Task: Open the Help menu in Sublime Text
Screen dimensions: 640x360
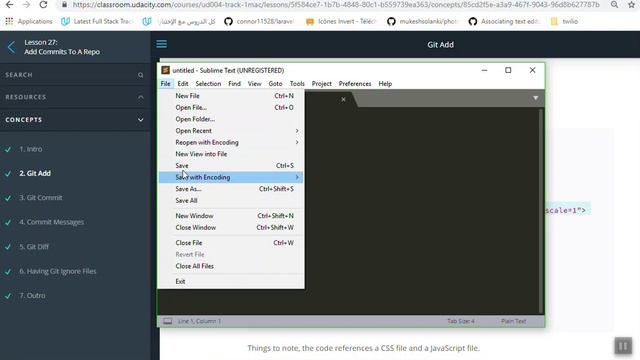Action: pyautogui.click(x=385, y=84)
